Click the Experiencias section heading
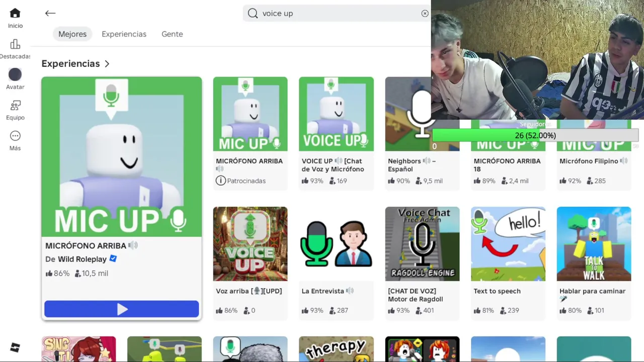Image resolution: width=644 pixels, height=362 pixels. 70,64
